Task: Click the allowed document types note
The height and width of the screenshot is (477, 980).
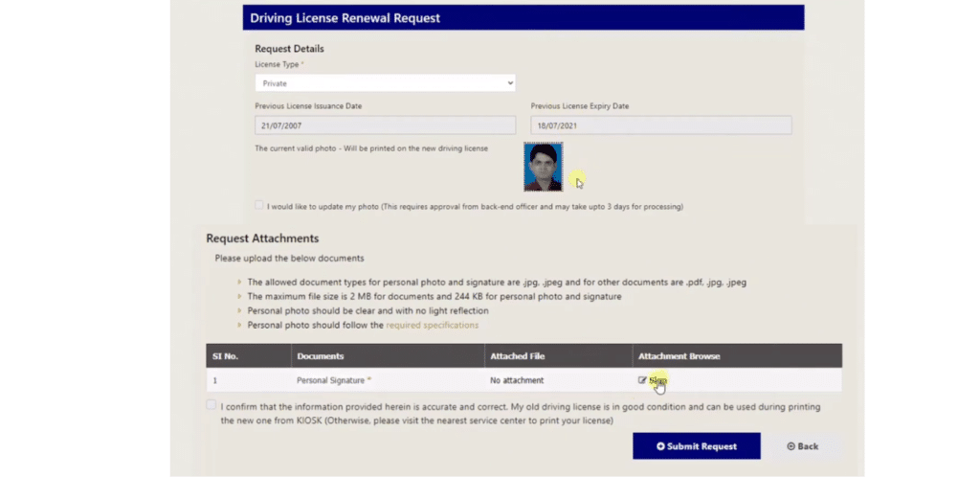Action: (497, 282)
